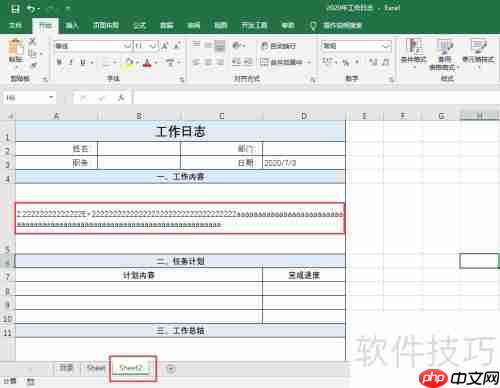
Task: Decrease the cell indent
Action: click(x=236, y=62)
